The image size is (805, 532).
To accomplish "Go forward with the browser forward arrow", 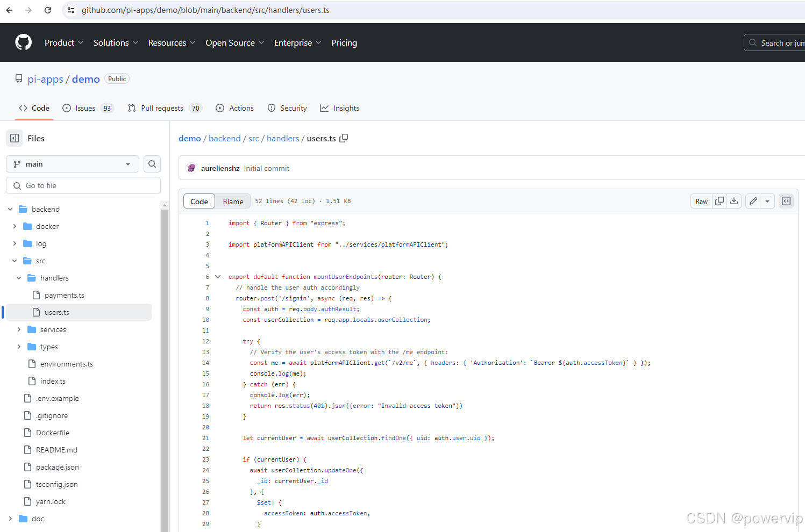I will 29,10.
